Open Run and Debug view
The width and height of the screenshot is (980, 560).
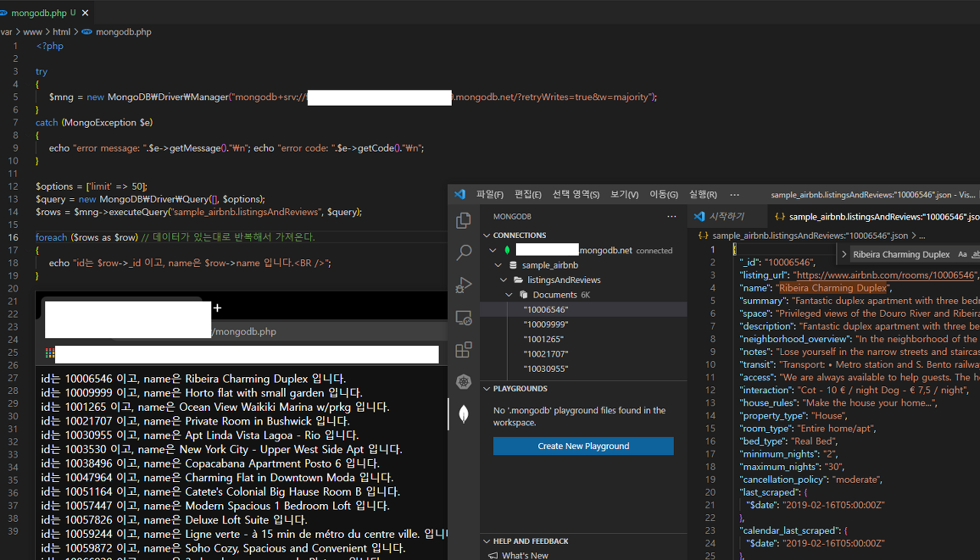(463, 285)
